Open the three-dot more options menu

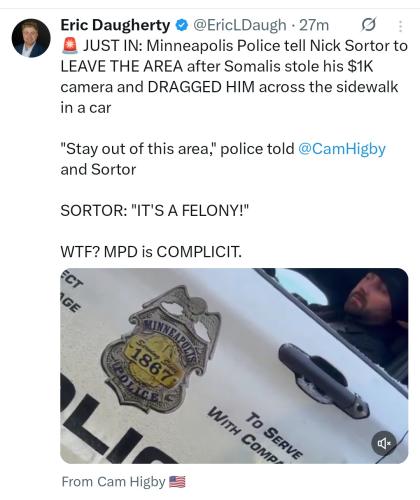point(400,26)
